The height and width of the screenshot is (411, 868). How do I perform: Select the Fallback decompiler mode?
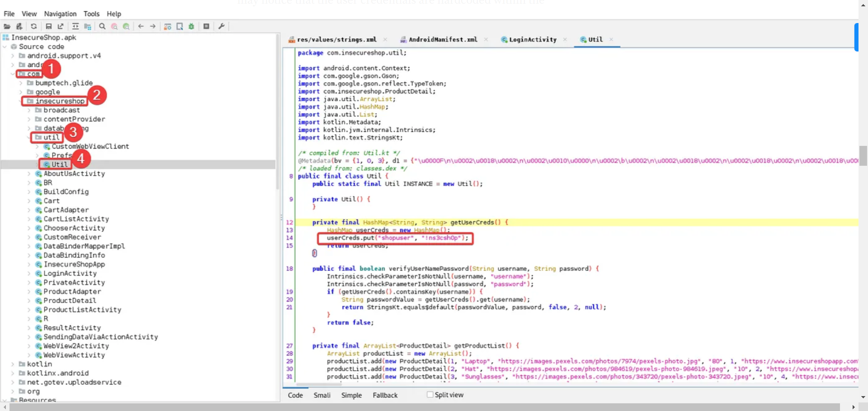[385, 395]
